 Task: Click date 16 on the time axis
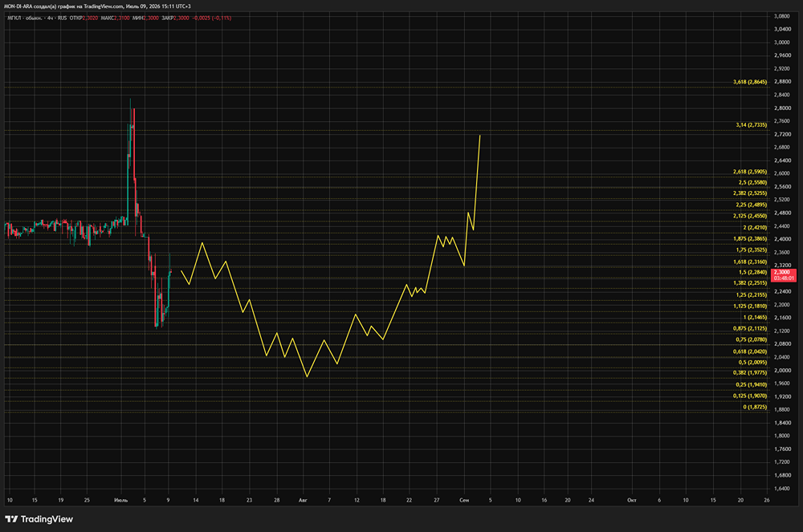click(x=544, y=500)
